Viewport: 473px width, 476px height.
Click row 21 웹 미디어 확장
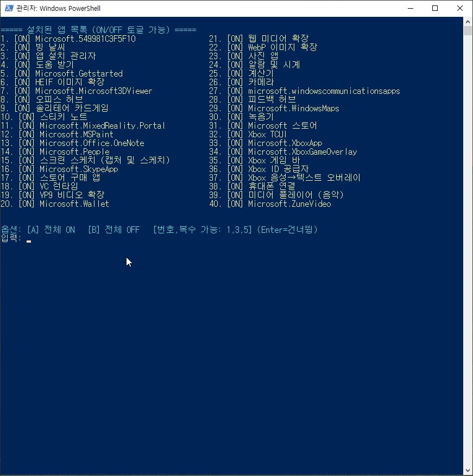259,39
